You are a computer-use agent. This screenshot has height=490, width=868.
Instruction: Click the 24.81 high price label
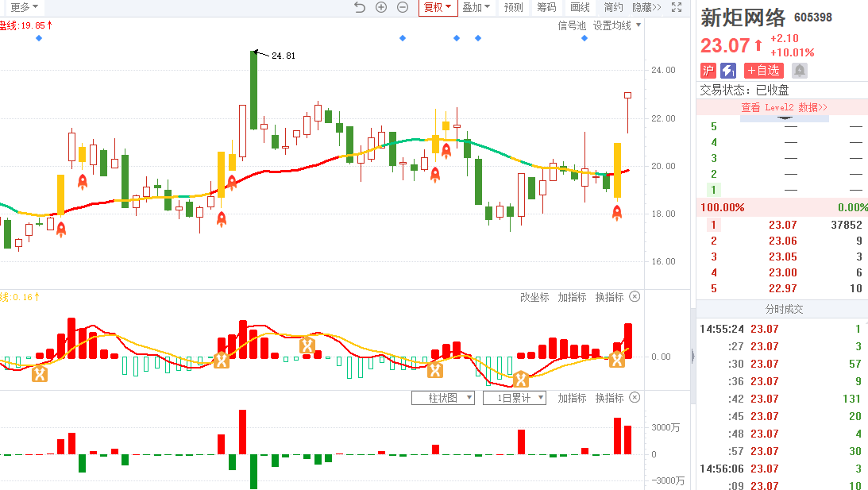(x=284, y=56)
